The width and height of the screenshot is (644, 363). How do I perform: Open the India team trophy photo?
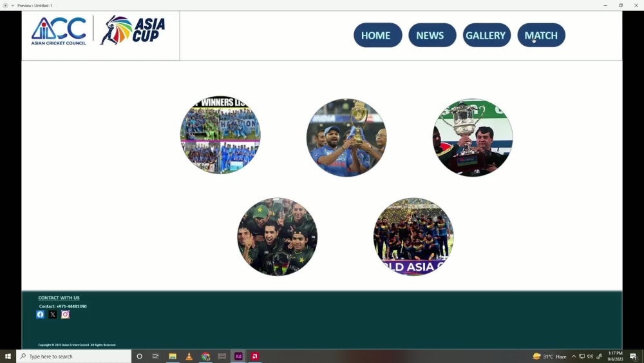[346, 138]
